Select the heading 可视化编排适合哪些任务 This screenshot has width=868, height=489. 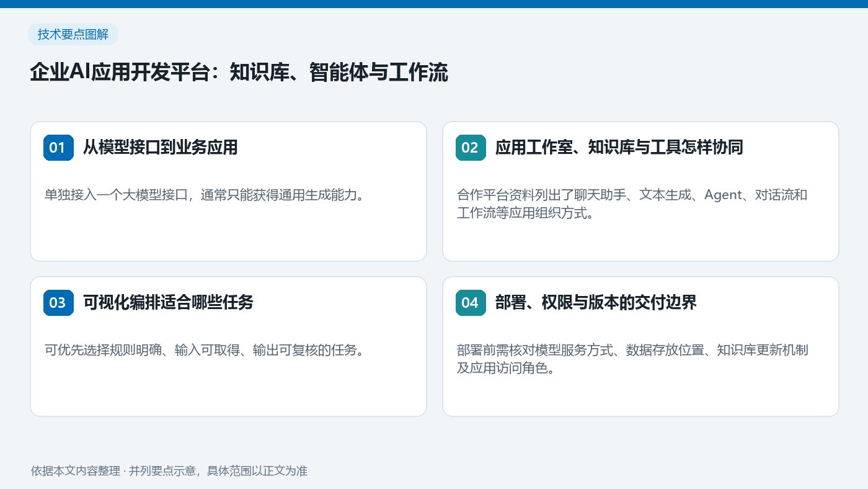(x=169, y=303)
